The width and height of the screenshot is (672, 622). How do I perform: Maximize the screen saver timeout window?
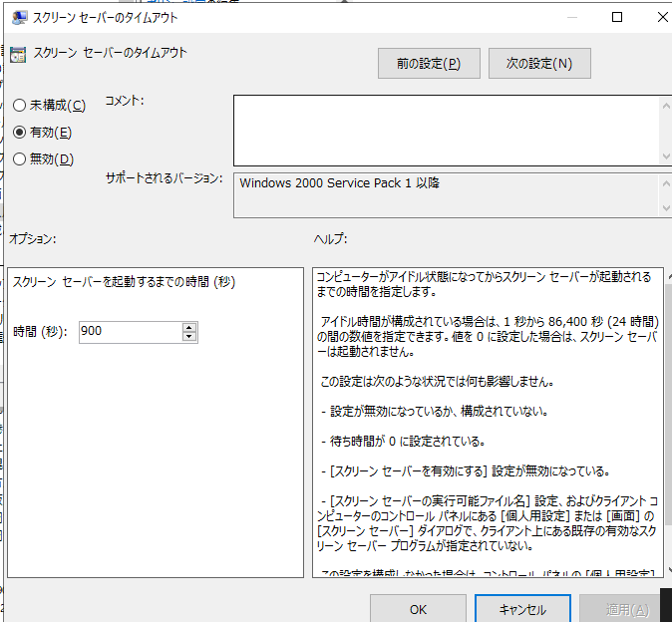617,17
